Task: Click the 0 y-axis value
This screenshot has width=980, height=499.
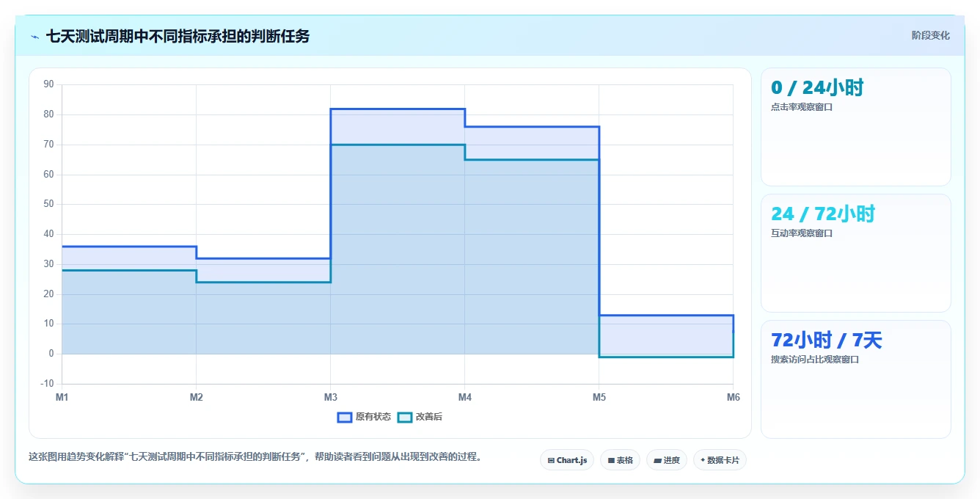Action: [51, 354]
